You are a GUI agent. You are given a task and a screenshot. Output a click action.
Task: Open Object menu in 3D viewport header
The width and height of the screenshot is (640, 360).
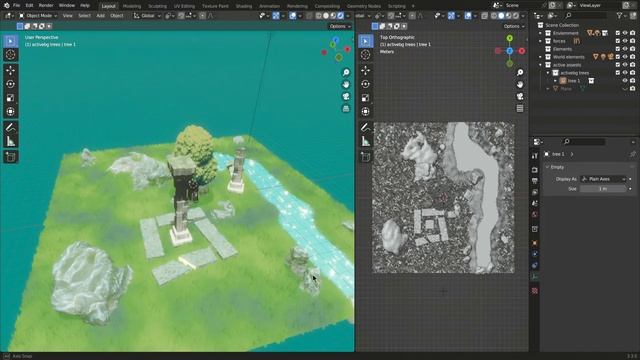(116, 16)
